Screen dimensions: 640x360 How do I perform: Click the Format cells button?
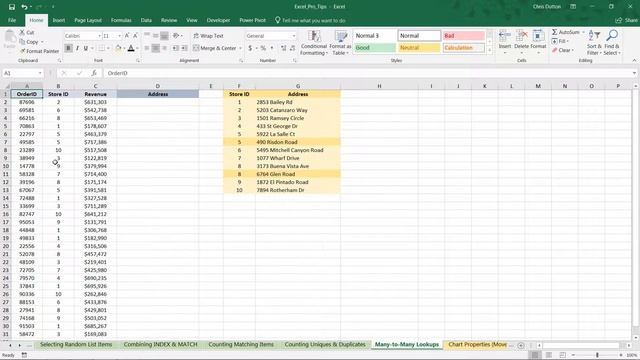pyautogui.click(x=538, y=43)
